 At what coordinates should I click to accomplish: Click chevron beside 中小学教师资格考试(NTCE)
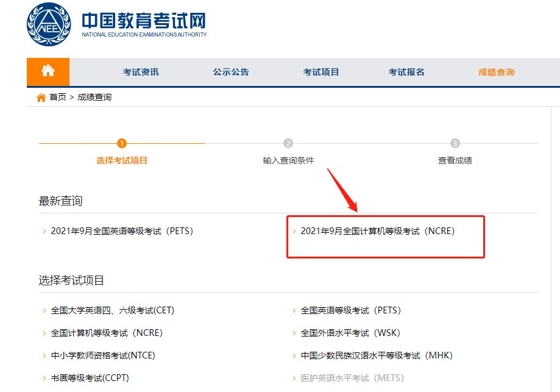(44, 355)
